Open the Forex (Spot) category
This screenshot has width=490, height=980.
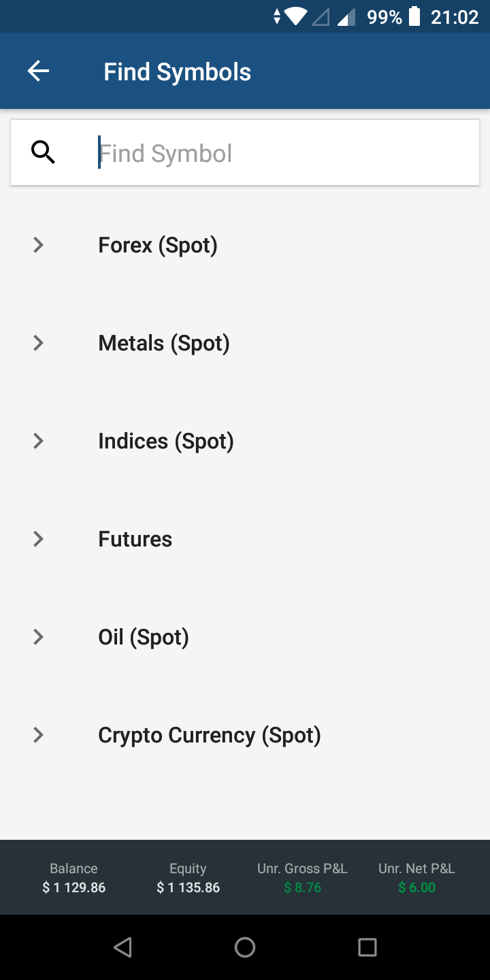point(158,245)
